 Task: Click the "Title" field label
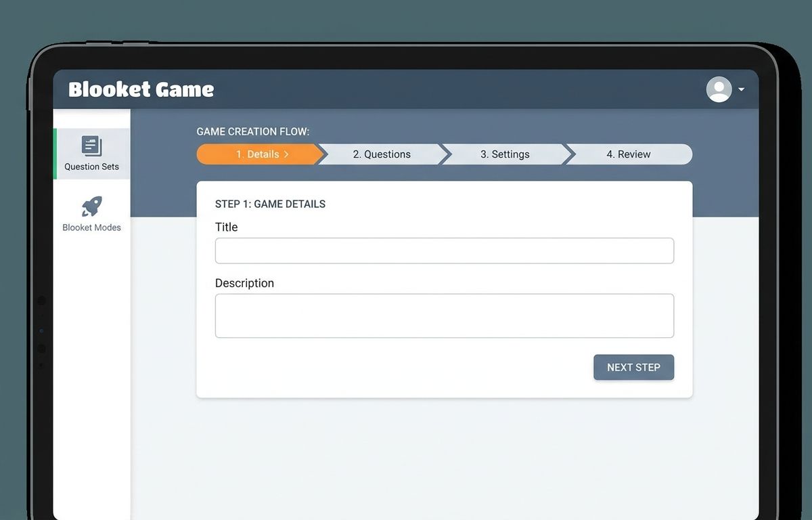[x=226, y=227]
